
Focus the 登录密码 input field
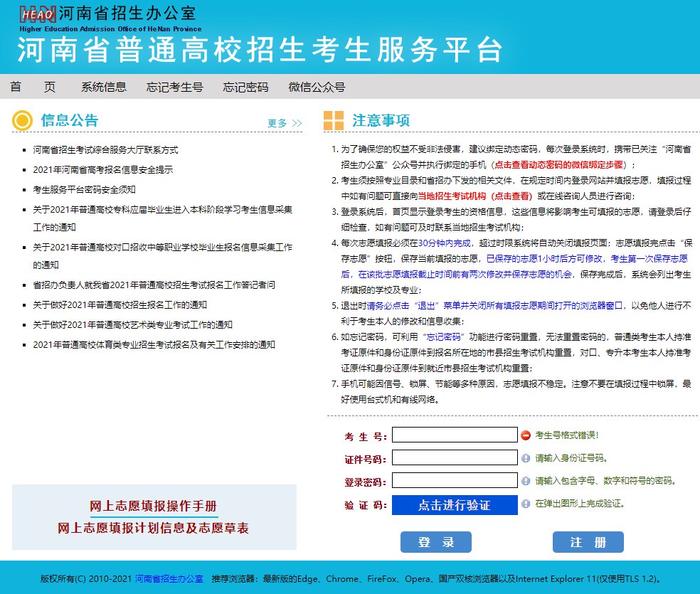click(454, 480)
